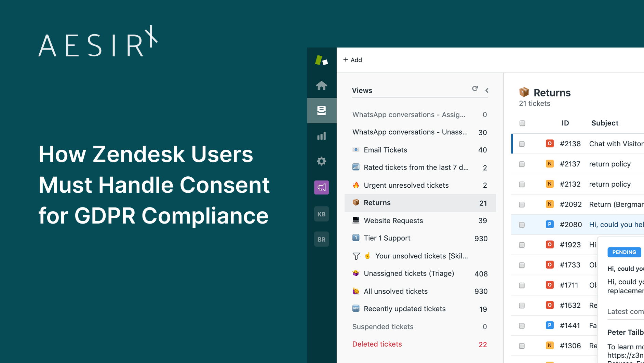Check the box for ticket #1711

tap(522, 285)
